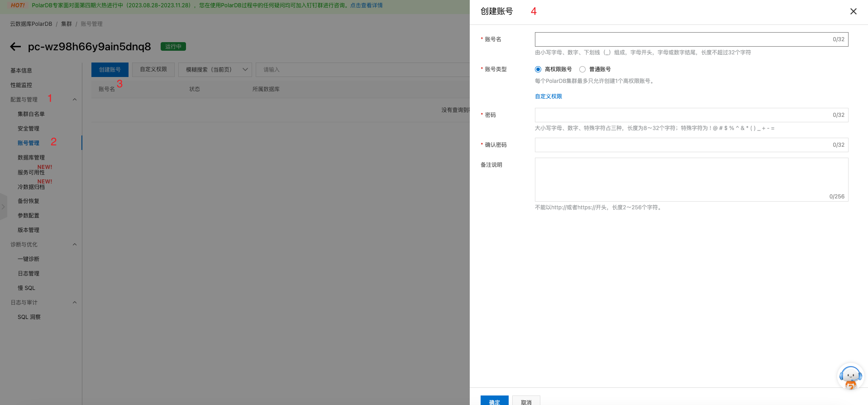Open 数据库管理 in the sidebar
This screenshot has width=868, height=405.
pyautogui.click(x=31, y=158)
